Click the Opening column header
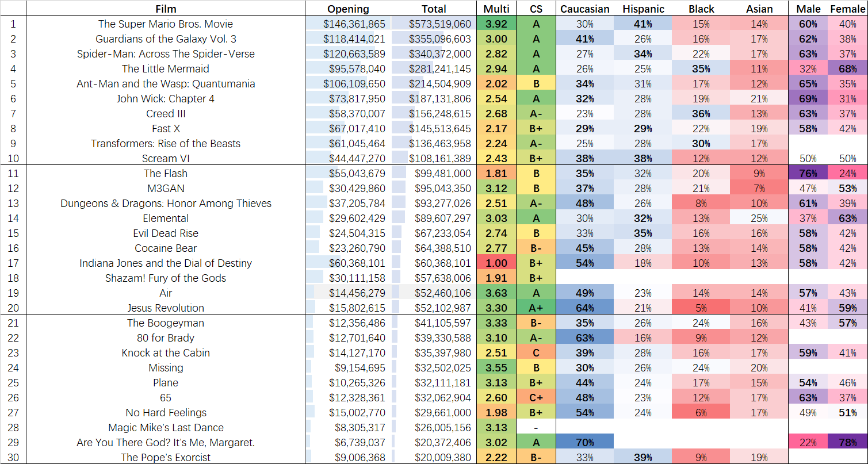Screen dimensions: 868x464 pos(348,9)
